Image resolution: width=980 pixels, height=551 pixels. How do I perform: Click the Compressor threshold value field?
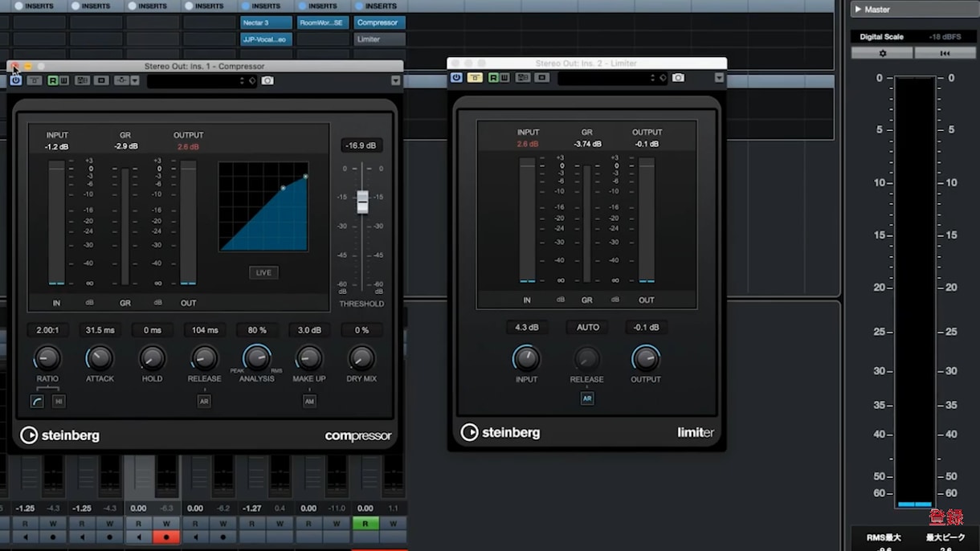pyautogui.click(x=361, y=145)
